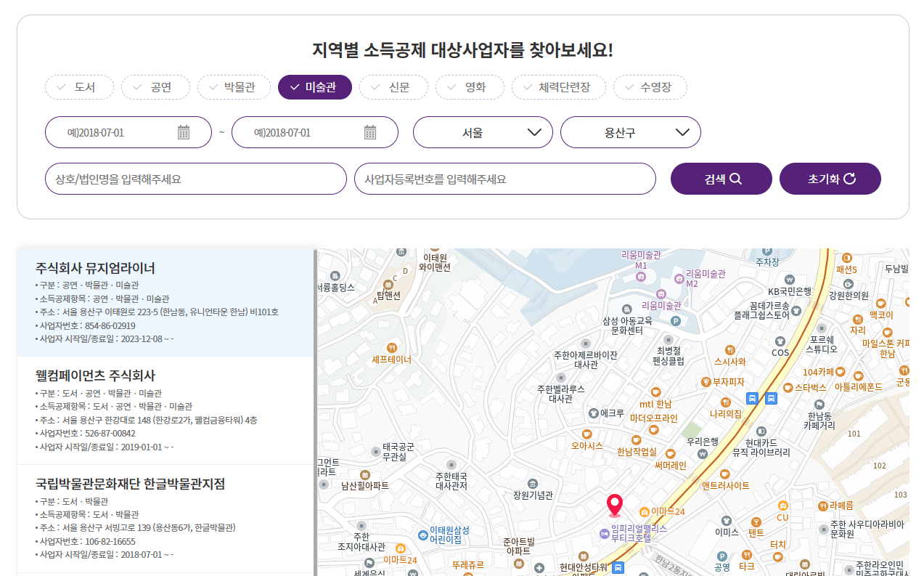The height and width of the screenshot is (576, 924).
Task: Click the 검색 search button
Action: point(721,179)
